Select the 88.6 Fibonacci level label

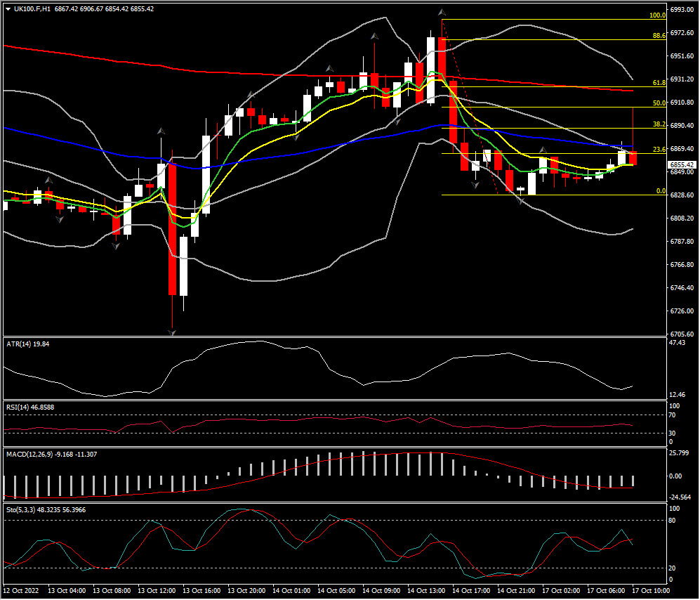658,35
